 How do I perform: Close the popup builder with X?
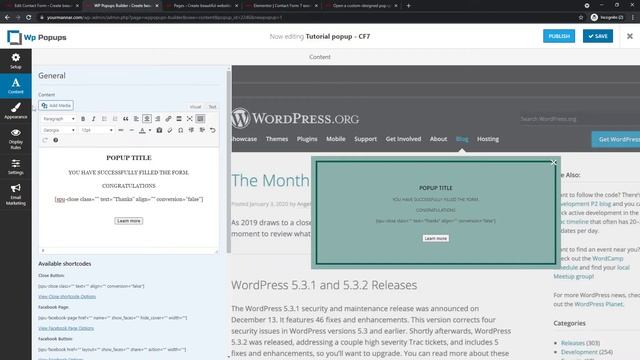(630, 36)
